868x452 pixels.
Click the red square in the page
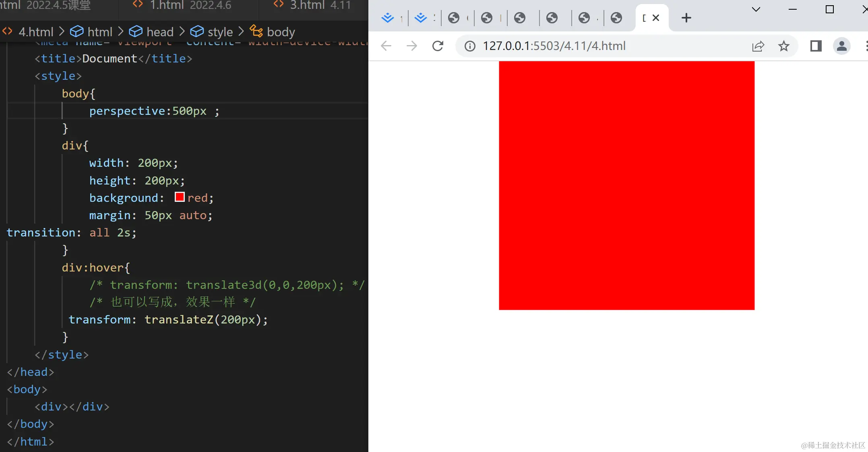626,185
